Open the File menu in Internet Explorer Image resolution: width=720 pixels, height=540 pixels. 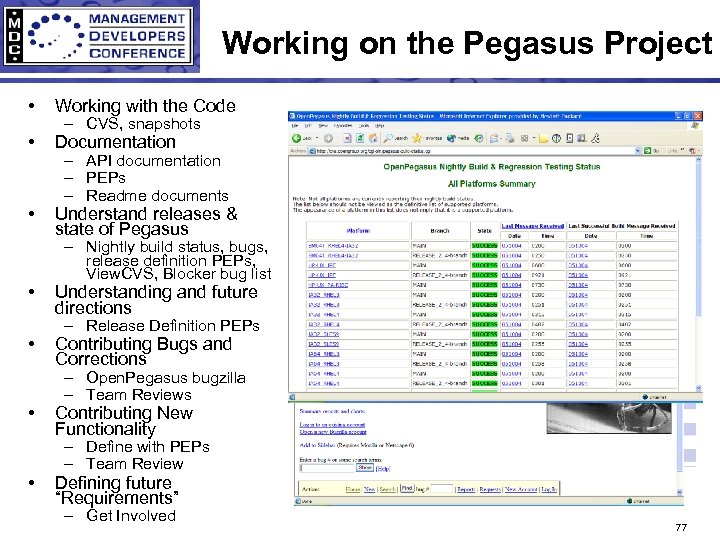(295, 125)
